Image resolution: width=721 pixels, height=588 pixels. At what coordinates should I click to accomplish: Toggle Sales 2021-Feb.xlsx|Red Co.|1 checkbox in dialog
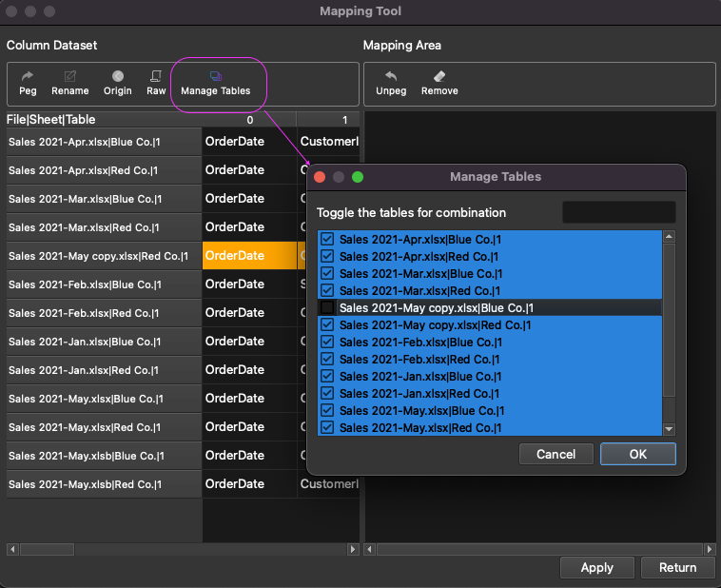pos(327,359)
